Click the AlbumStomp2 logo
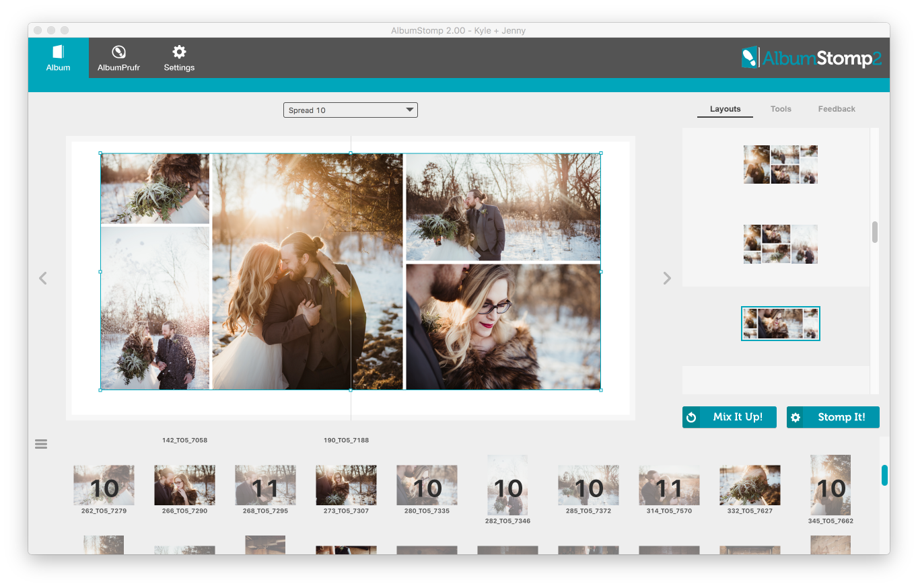The width and height of the screenshot is (918, 588). 811,58
